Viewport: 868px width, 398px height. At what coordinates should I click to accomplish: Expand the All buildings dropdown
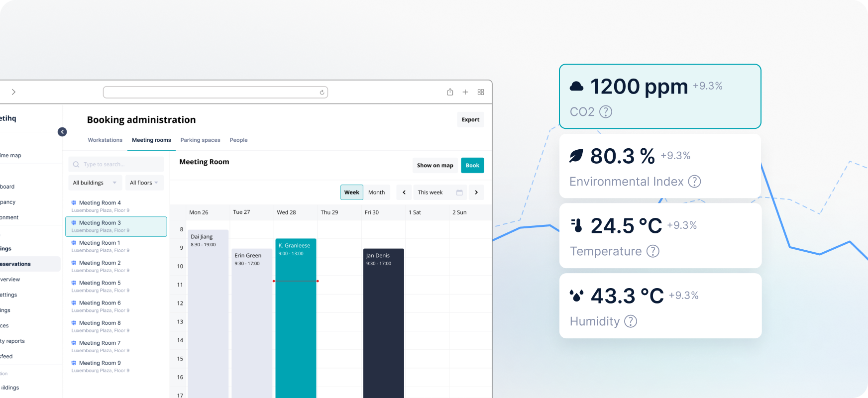tap(95, 183)
